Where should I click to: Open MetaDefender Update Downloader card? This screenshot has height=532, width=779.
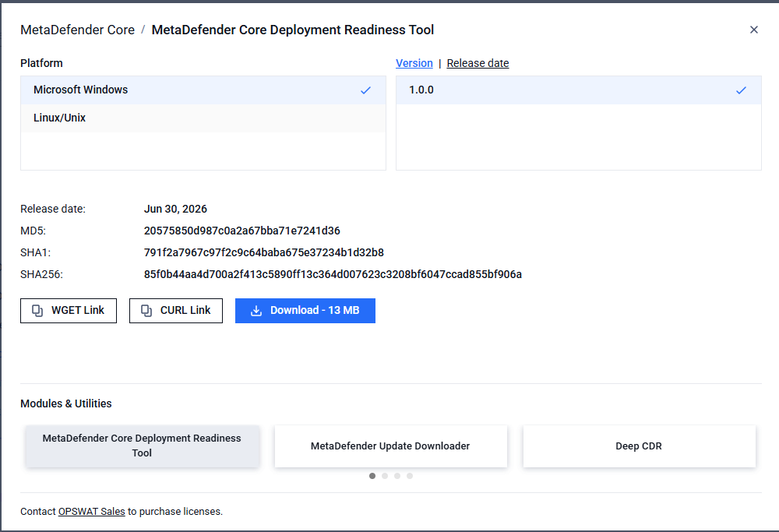[390, 446]
